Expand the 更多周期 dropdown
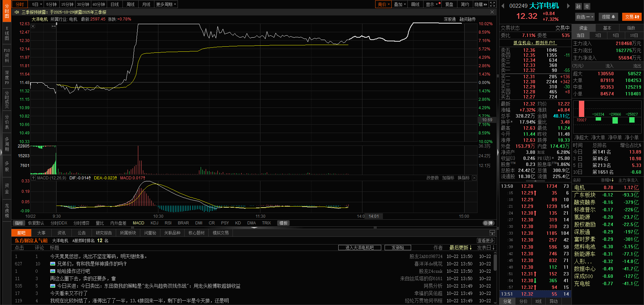The image size is (644, 305). (x=166, y=4)
